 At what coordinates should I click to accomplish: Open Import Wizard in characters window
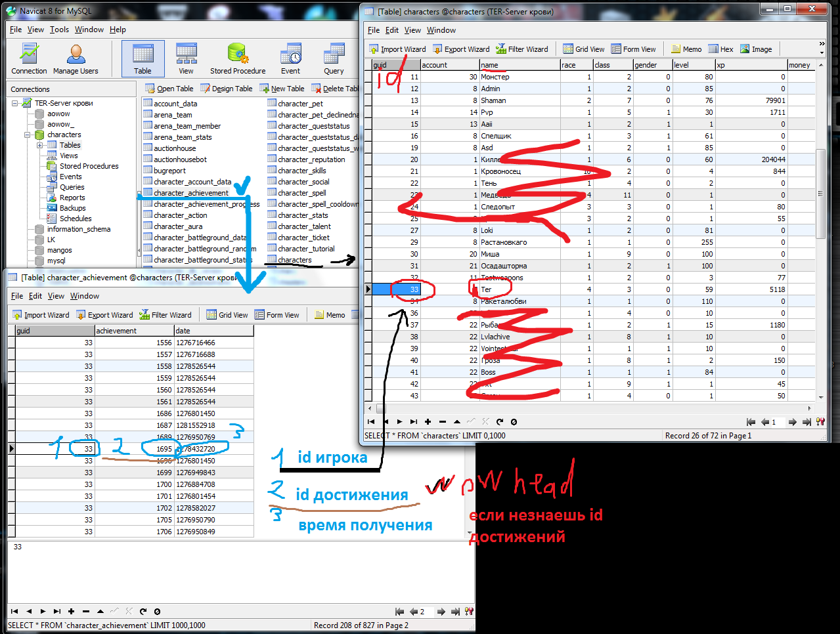coord(397,49)
